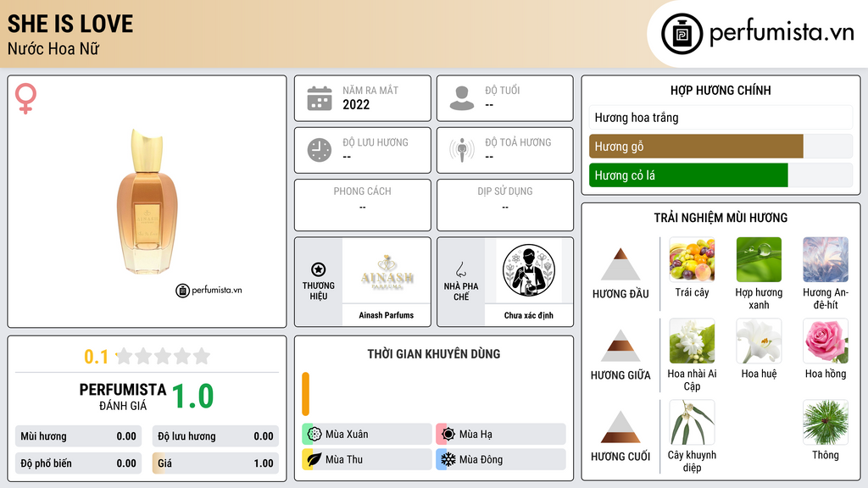Click the perfumer illustration for Chưa xác định
This screenshot has height=488, width=868.
coord(529,270)
